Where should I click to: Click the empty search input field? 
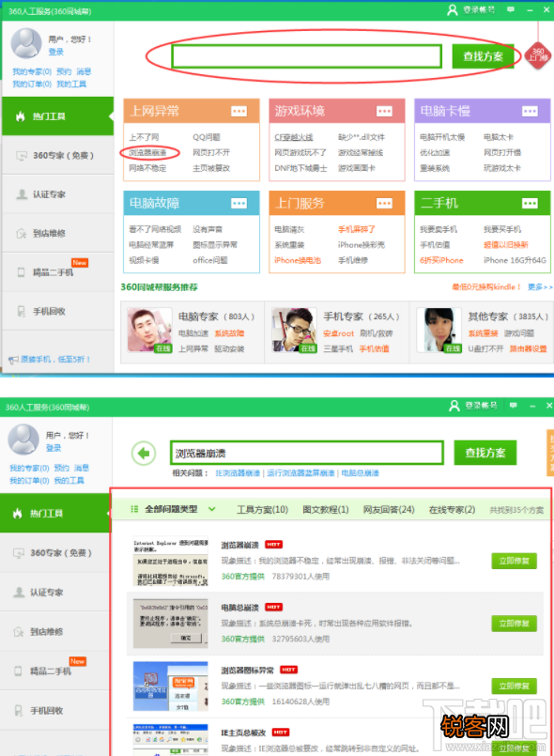click(x=307, y=56)
